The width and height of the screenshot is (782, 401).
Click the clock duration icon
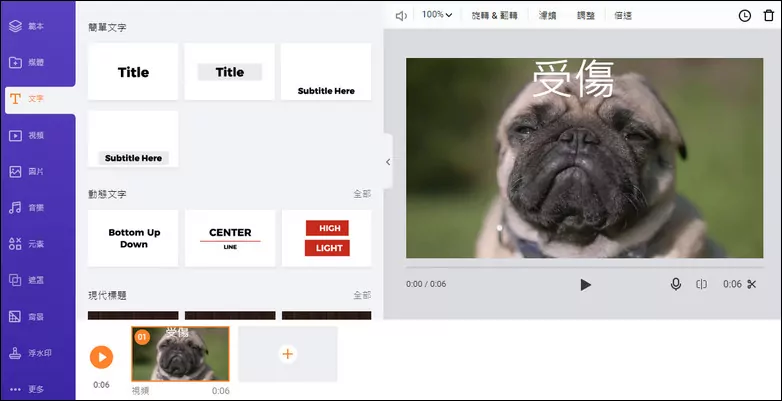pos(745,16)
